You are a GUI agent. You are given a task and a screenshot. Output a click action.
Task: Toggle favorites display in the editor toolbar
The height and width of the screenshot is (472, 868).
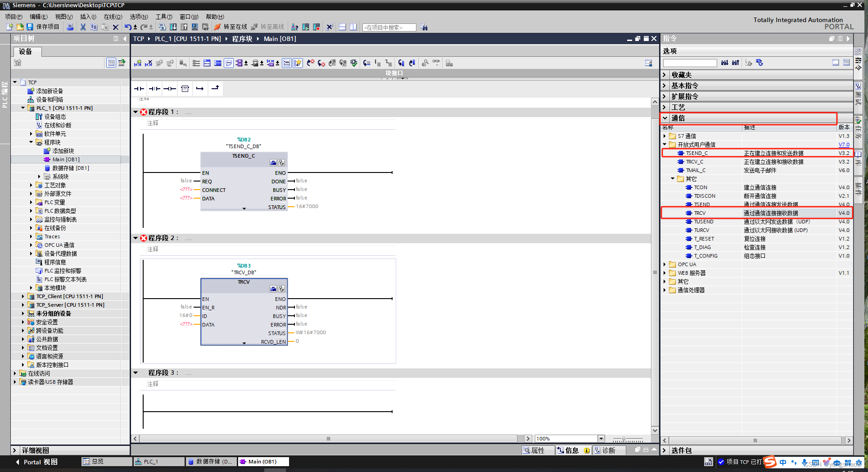pos(297,63)
